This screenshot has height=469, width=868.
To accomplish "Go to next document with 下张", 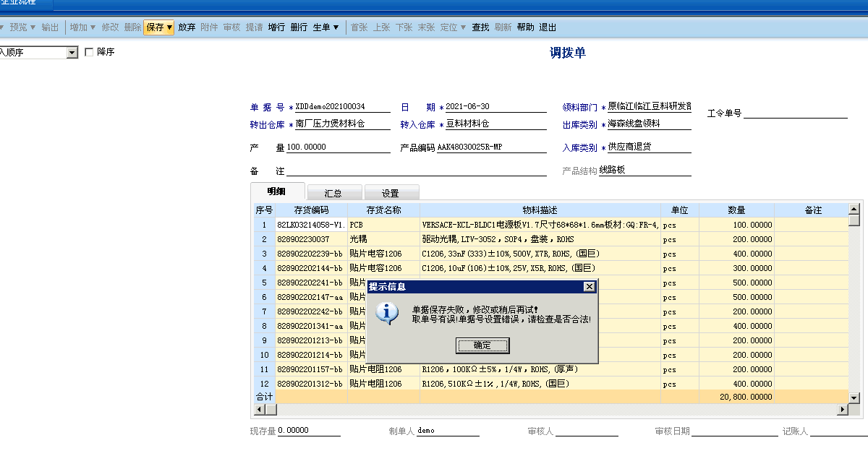I will 404,27.
